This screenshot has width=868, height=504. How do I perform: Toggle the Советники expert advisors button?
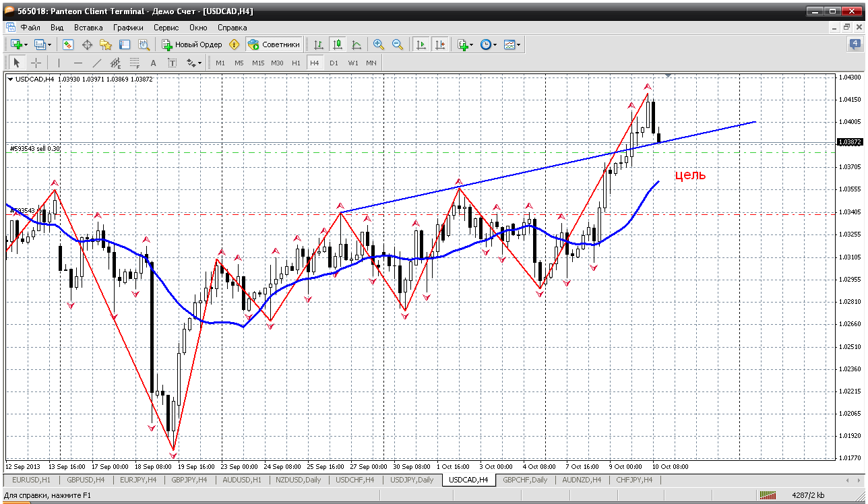(x=274, y=44)
